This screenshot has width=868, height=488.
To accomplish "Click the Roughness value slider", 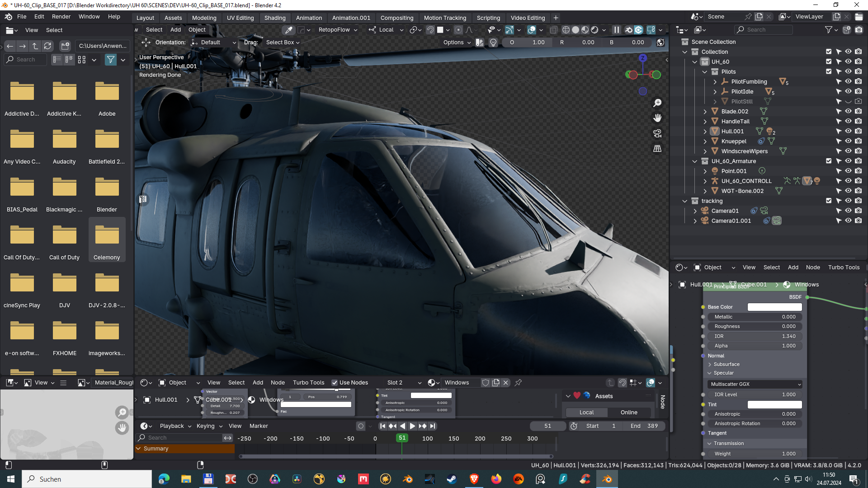I will pos(755,327).
